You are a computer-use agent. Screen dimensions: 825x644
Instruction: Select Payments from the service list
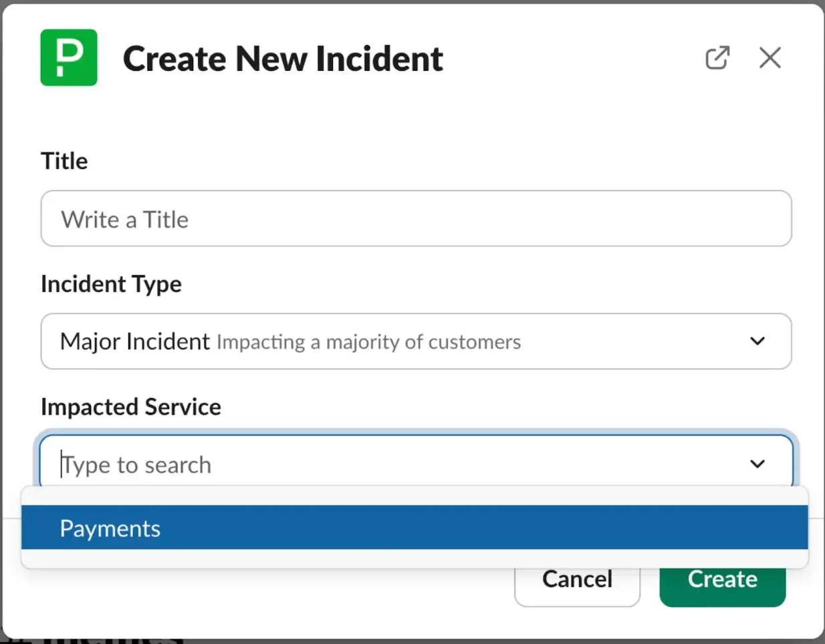tap(110, 528)
